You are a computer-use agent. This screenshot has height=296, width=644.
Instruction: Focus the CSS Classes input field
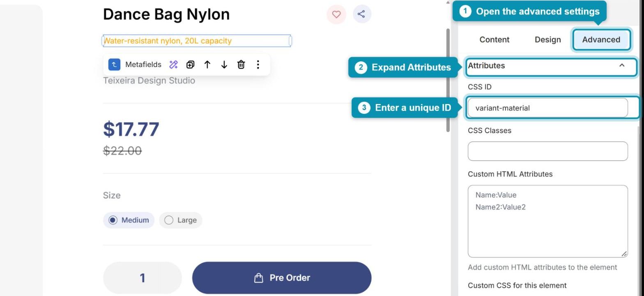547,151
